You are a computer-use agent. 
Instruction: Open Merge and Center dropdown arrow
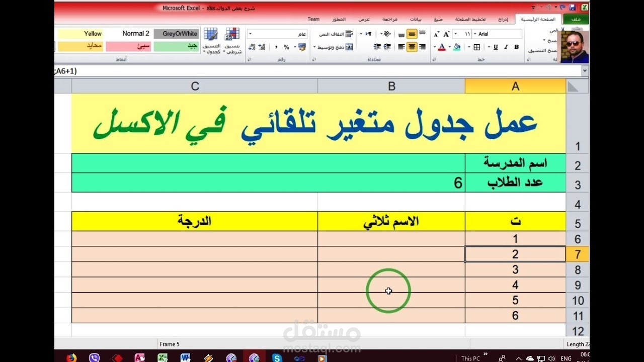[x=315, y=47]
